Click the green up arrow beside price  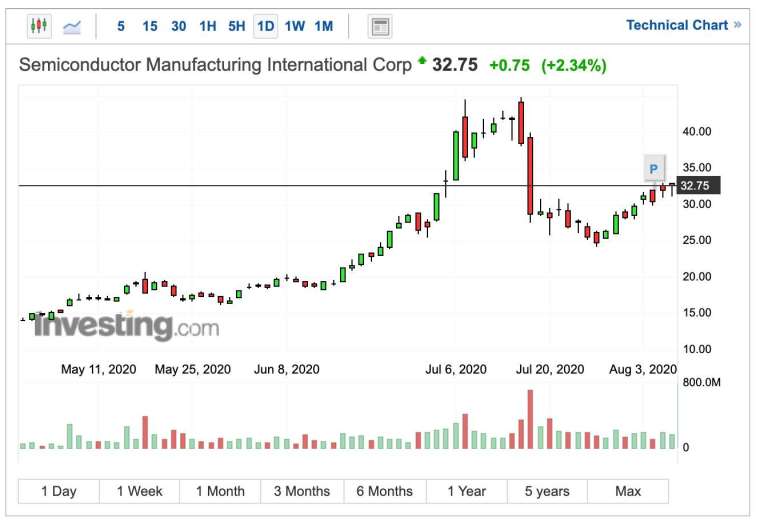[422, 61]
